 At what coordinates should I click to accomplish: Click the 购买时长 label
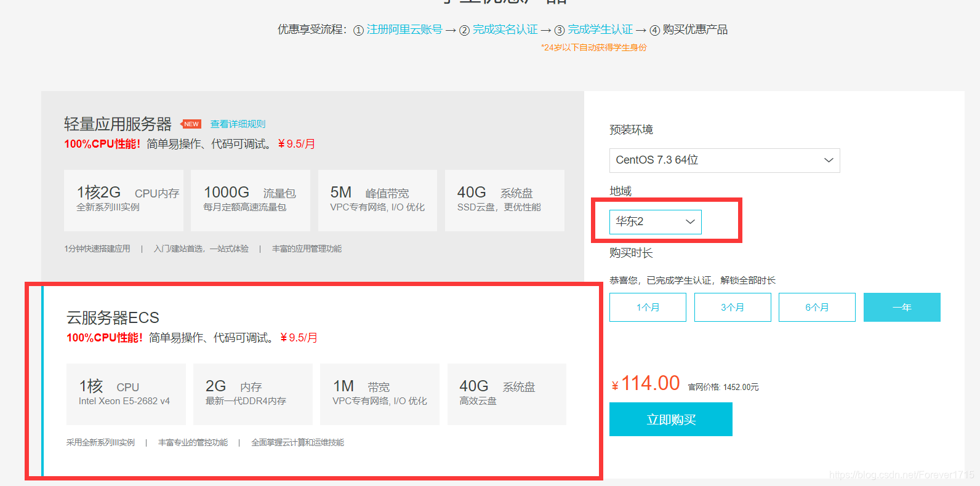pos(631,253)
